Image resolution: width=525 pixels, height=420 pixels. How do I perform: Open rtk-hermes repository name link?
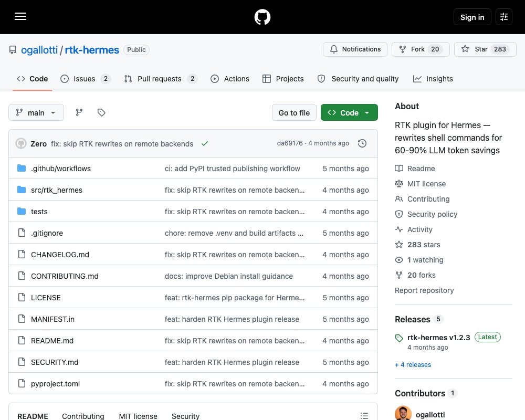[92, 50]
